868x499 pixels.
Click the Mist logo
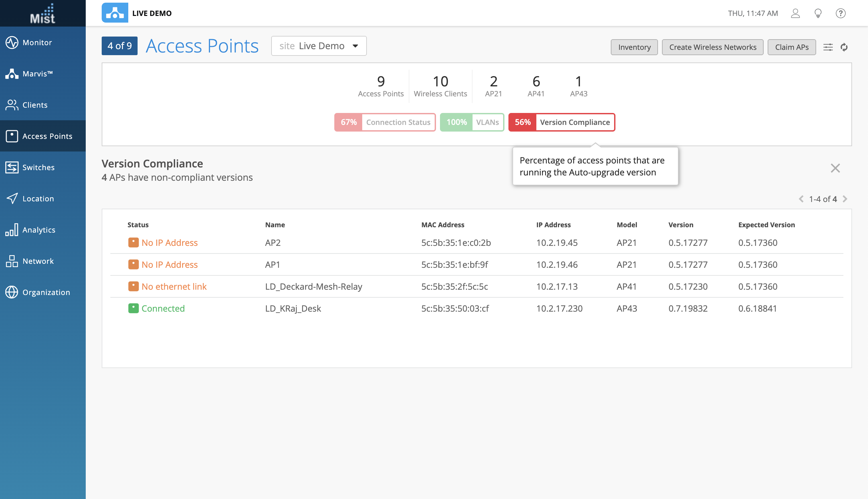43,14
